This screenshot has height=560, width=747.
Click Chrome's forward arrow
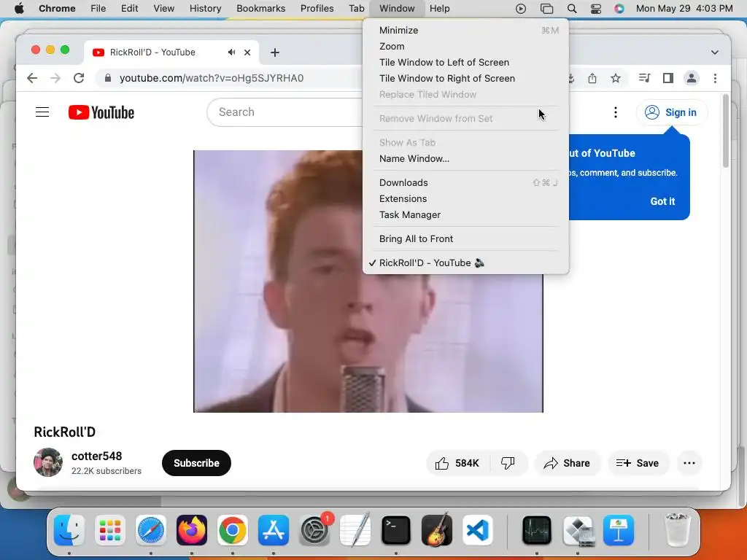(55, 78)
